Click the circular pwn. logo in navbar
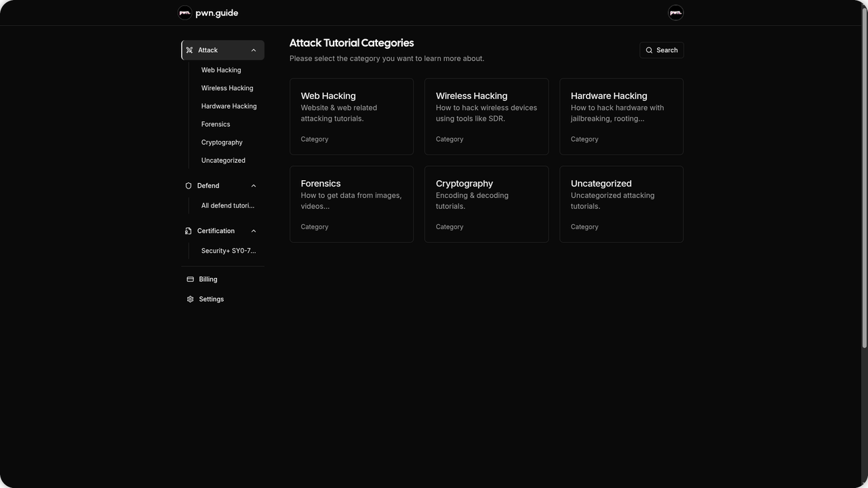 (x=184, y=12)
